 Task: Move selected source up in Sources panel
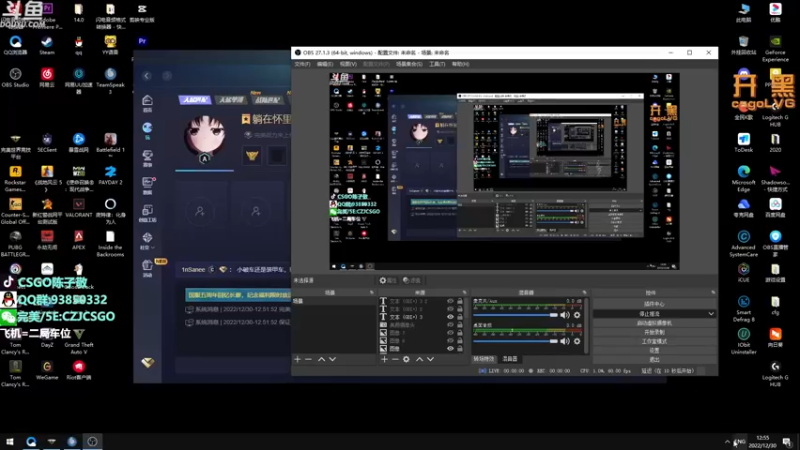(x=419, y=359)
